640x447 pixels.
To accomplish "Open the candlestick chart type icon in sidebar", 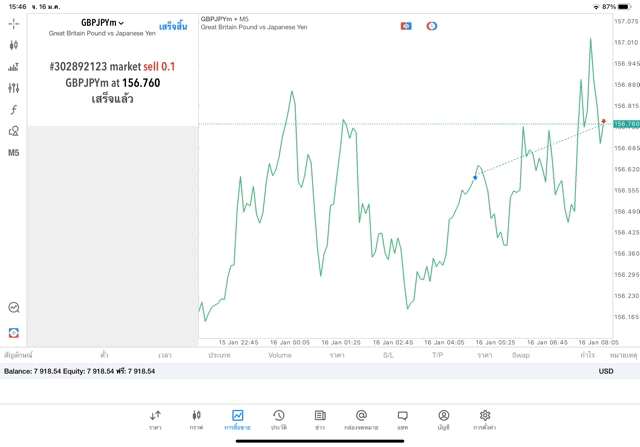I will (13, 45).
